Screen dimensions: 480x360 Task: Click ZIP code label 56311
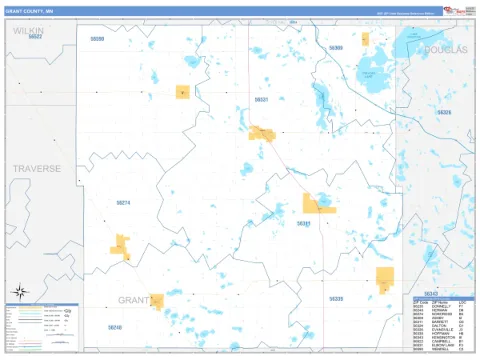304,223
